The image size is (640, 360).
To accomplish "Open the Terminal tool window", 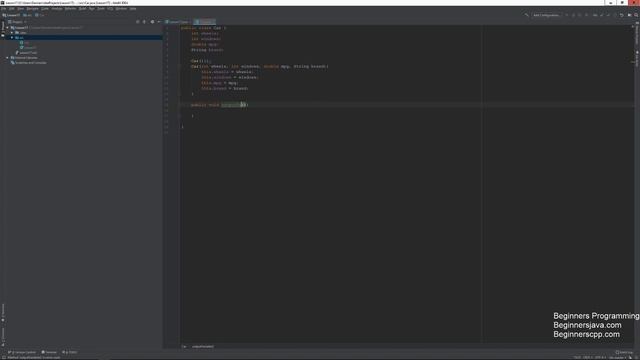I will 49,352.
